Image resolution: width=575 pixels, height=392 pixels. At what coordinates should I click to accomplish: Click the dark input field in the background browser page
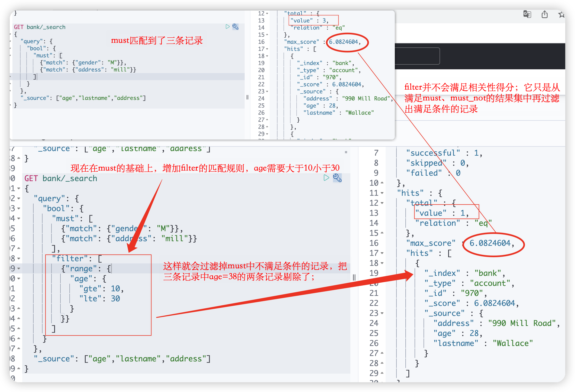click(417, 56)
